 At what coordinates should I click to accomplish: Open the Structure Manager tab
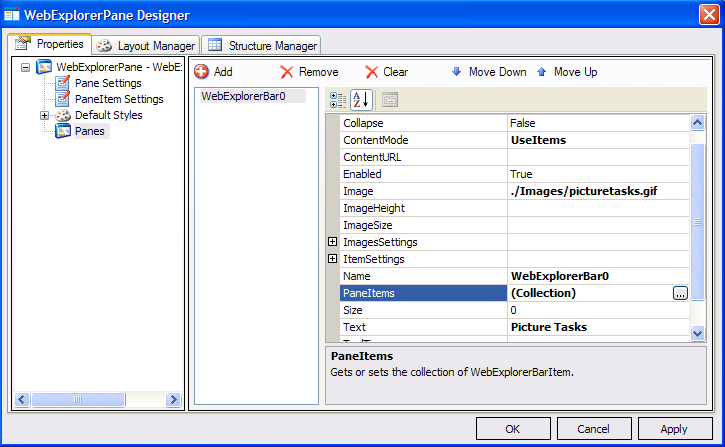(x=262, y=46)
